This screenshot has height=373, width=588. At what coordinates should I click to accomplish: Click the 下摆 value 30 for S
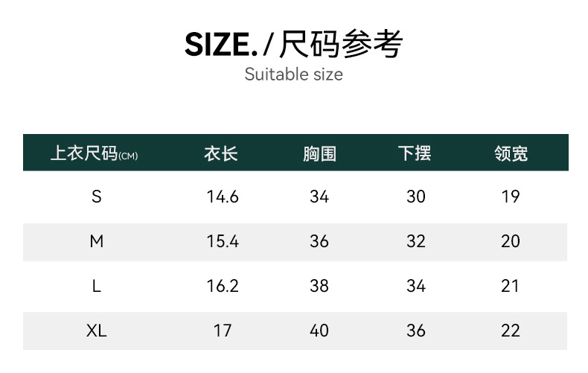[416, 197]
